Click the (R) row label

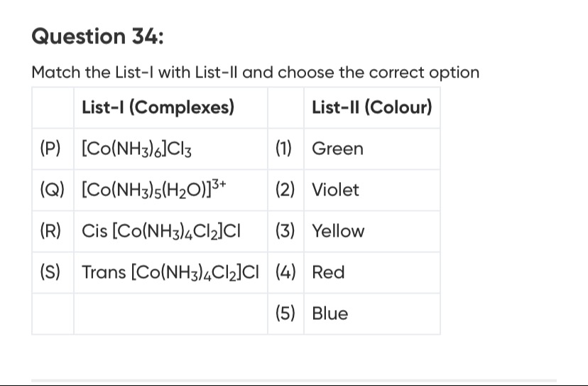click(51, 232)
